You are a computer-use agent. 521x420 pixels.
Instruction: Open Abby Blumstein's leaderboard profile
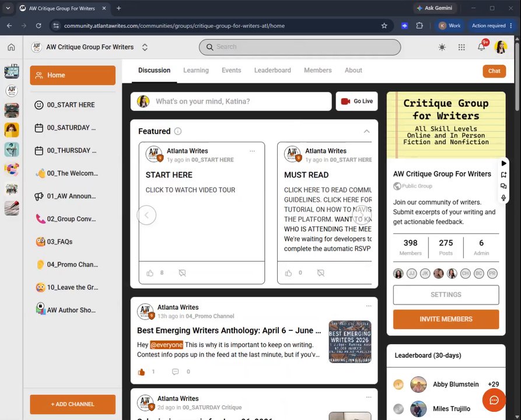(446, 384)
